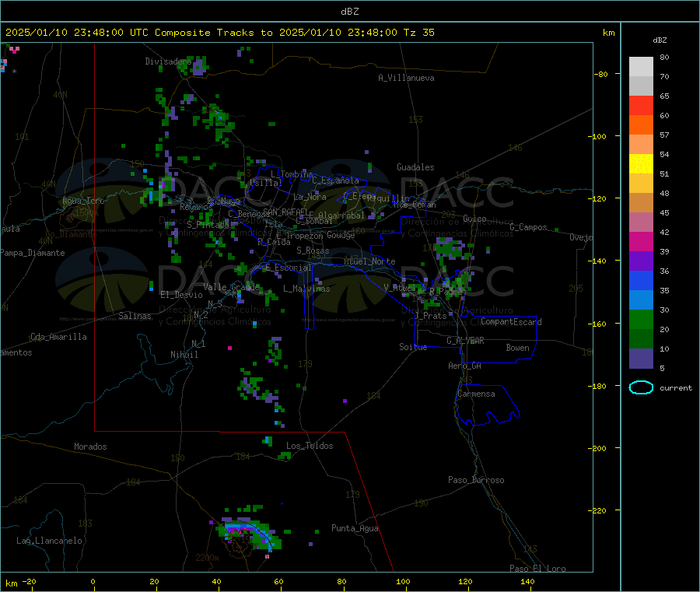Click the -80 km vertical axis tick
Screen dimensions: 700x592
(x=601, y=74)
